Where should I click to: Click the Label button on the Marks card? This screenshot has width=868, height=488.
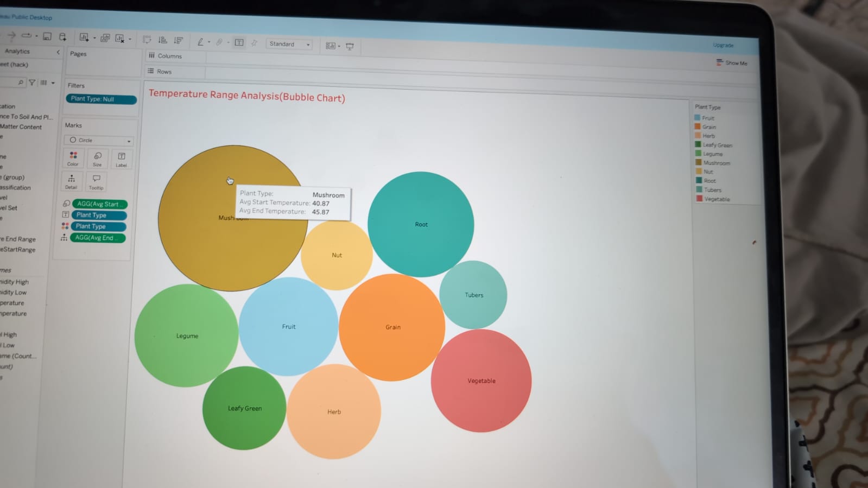(x=121, y=160)
